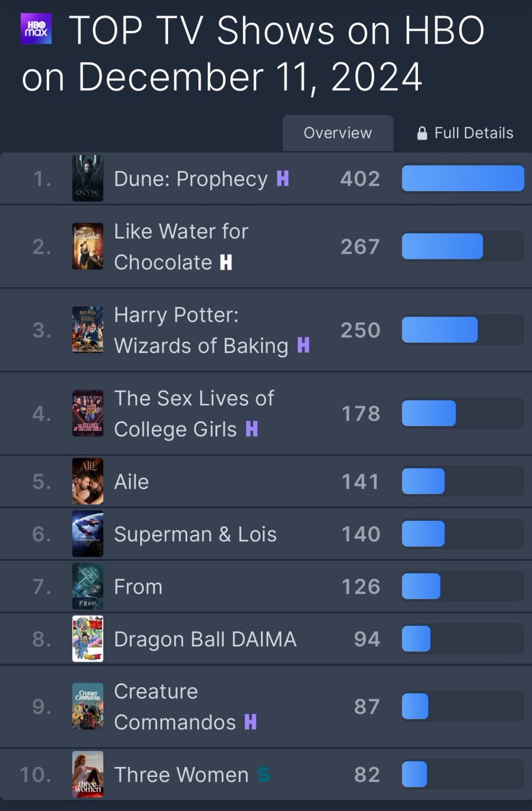Click the HBO Max logo icon

click(36, 28)
